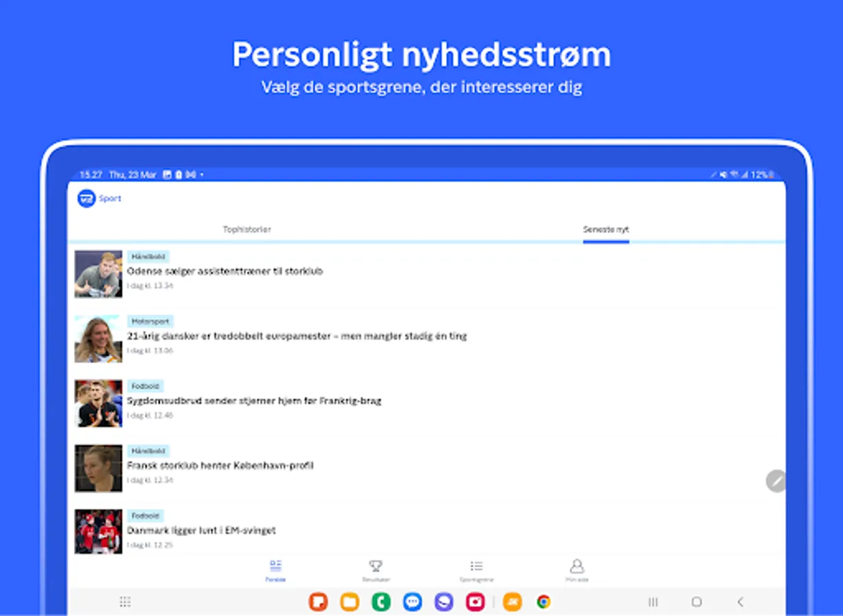The width and height of the screenshot is (843, 616).
Task: Click the 'I dag kl. 12.25' timestamp
Action: pyautogui.click(x=150, y=545)
